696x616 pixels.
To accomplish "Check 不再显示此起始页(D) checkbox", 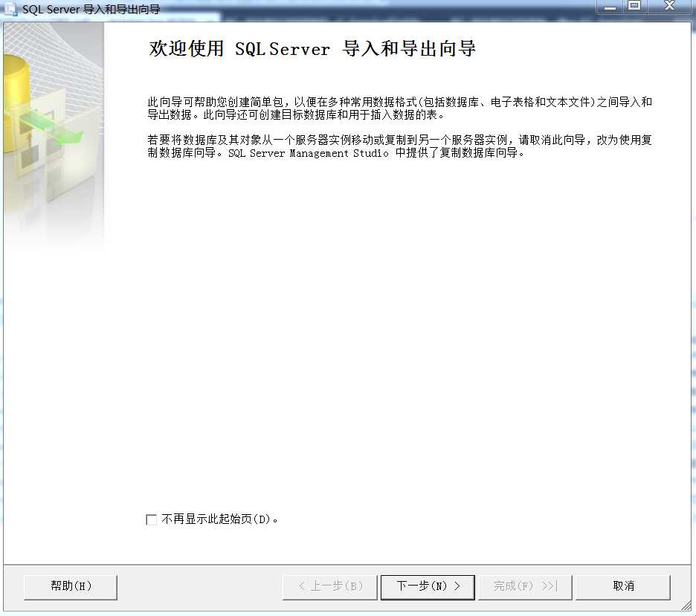I will point(152,519).
